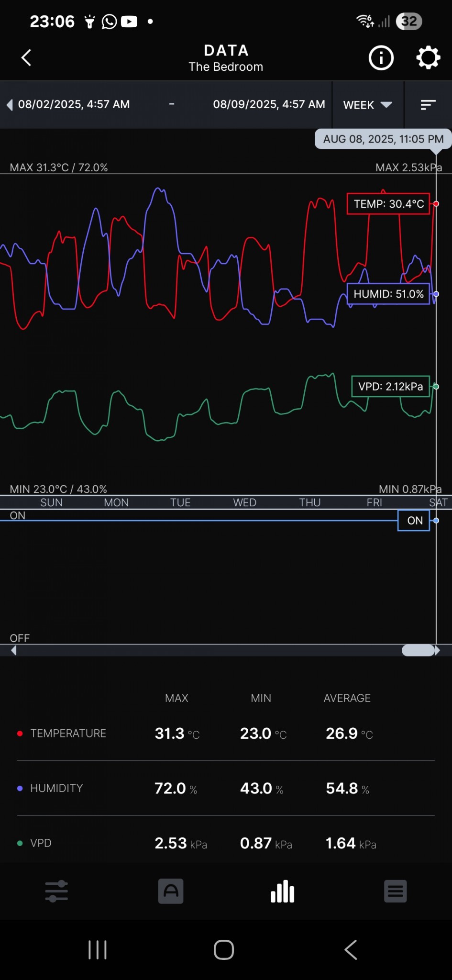
Task: Expand the WEEK range dropdown
Action: [x=367, y=105]
